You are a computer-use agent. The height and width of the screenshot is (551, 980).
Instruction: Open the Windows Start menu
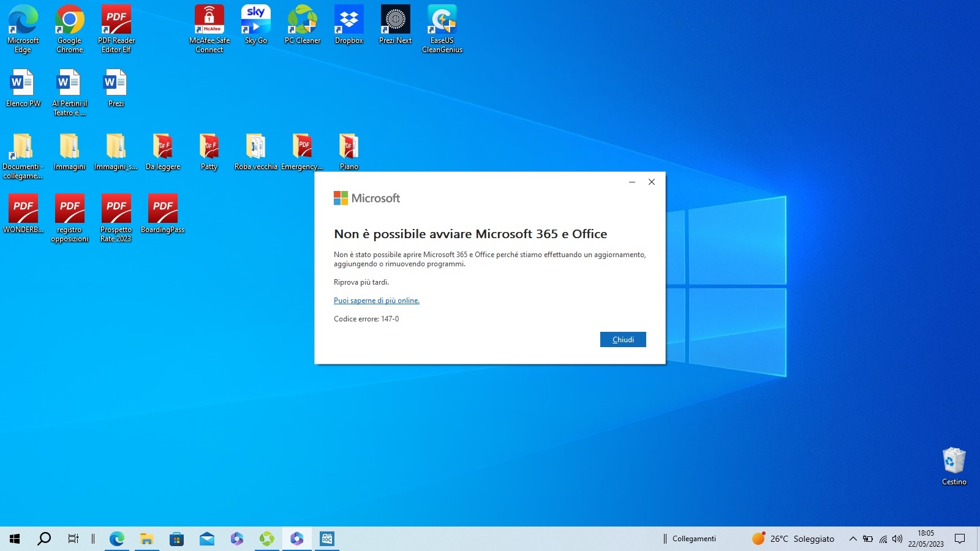click(15, 539)
